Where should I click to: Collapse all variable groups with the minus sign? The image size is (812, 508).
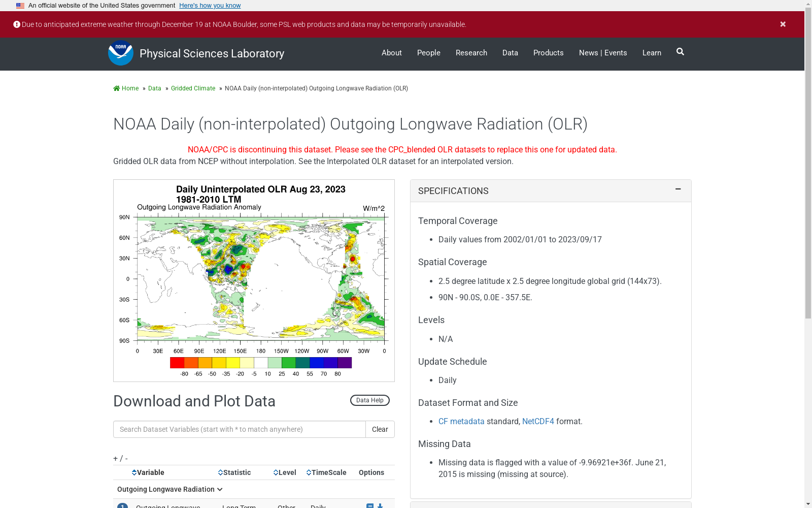coord(126,459)
